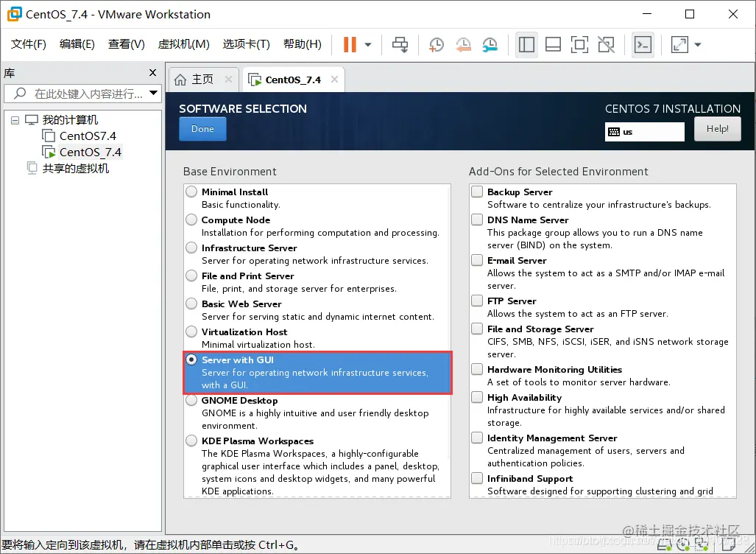
Task: Open the 选项卡(T) menu
Action: click(246, 44)
